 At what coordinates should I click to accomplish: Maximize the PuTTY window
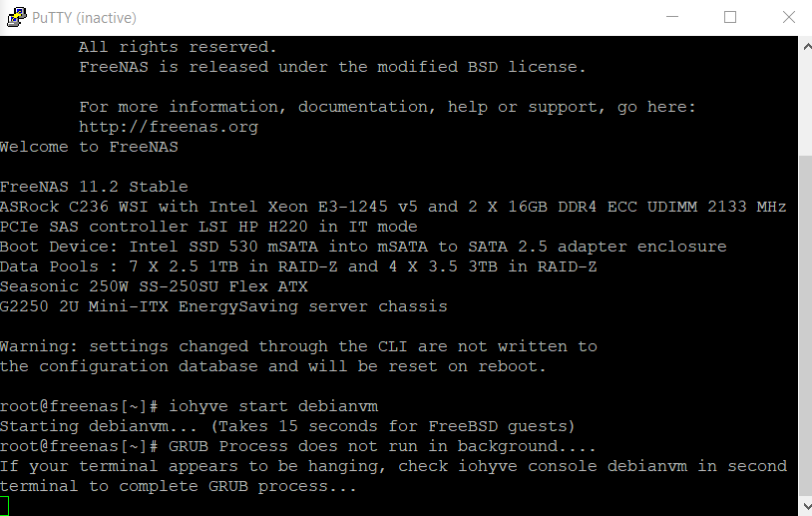pyautogui.click(x=730, y=17)
